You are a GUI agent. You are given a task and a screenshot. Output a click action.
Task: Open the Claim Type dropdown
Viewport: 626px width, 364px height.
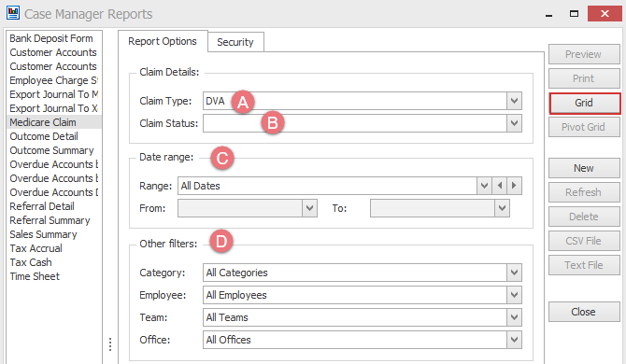point(514,101)
